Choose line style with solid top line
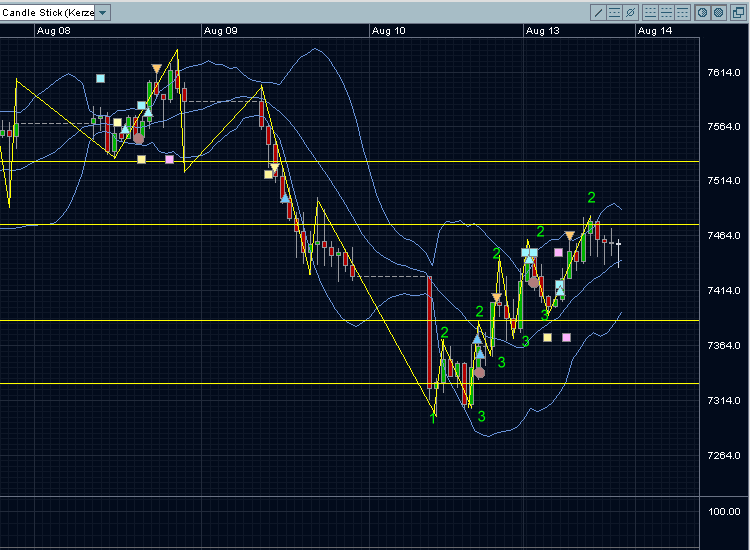750x550 pixels. click(683, 13)
